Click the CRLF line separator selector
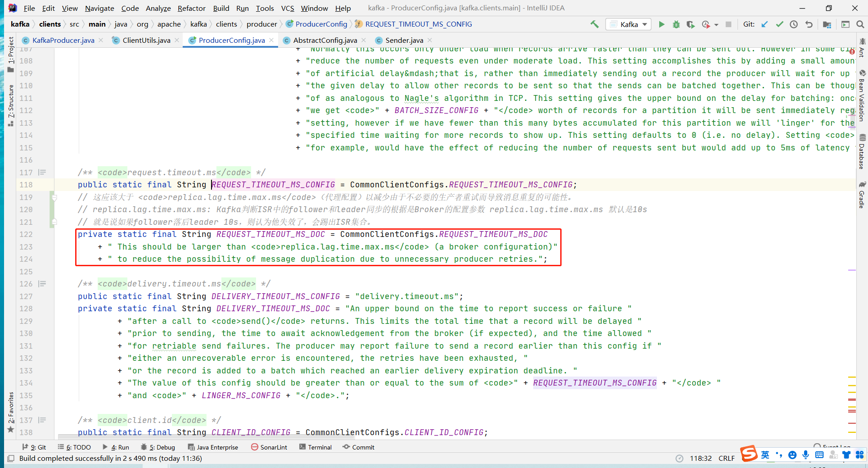Viewport: 868px width, 468px height. (726, 459)
